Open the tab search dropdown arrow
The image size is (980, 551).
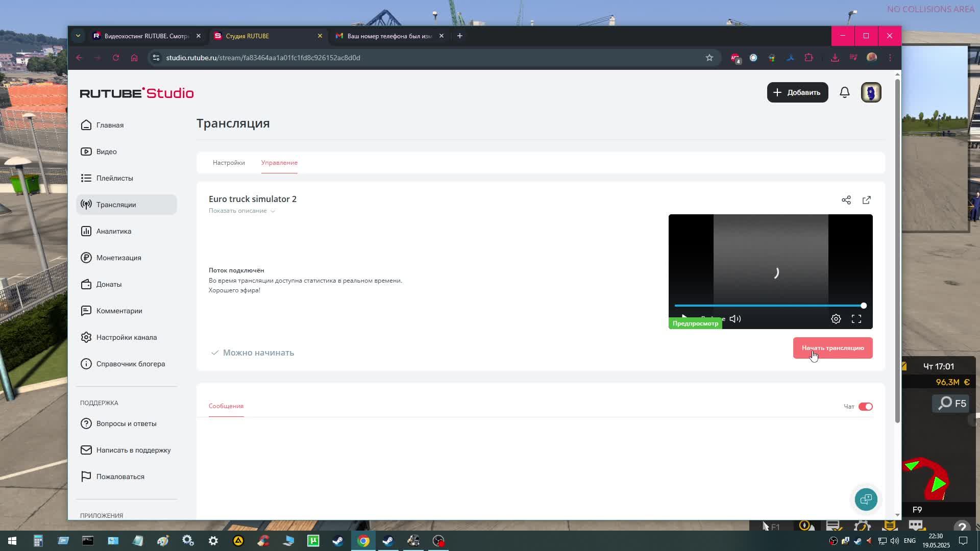click(78, 36)
